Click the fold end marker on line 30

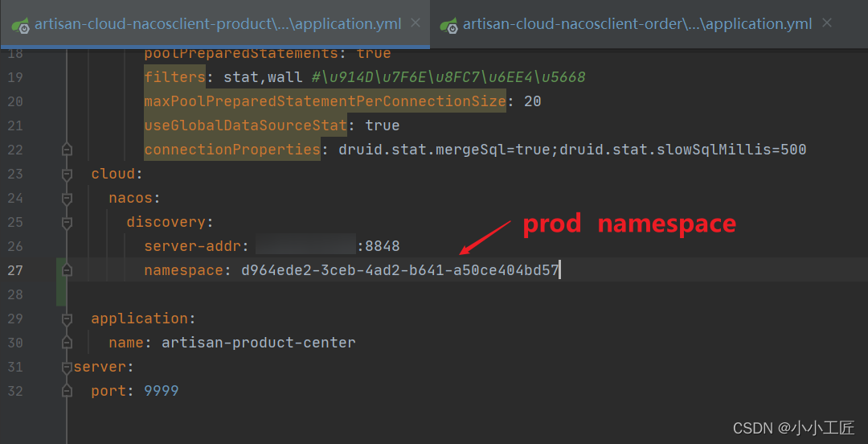(x=67, y=343)
